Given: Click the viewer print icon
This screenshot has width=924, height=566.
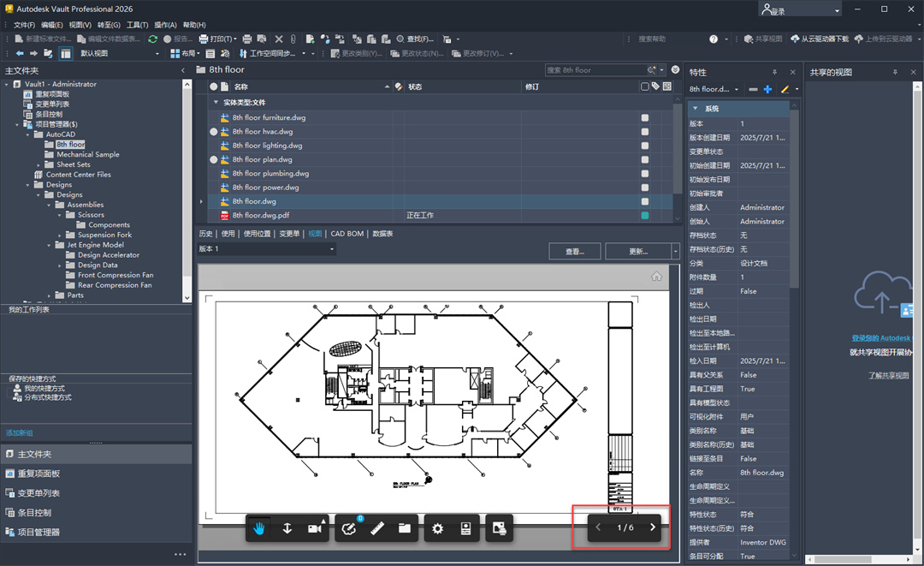Looking at the screenshot, I should click(499, 528).
